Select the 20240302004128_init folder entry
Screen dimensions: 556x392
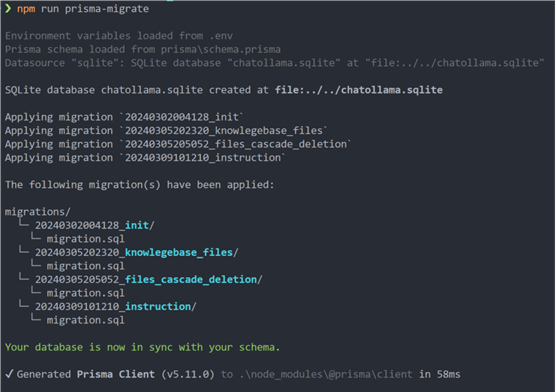[x=95, y=225]
